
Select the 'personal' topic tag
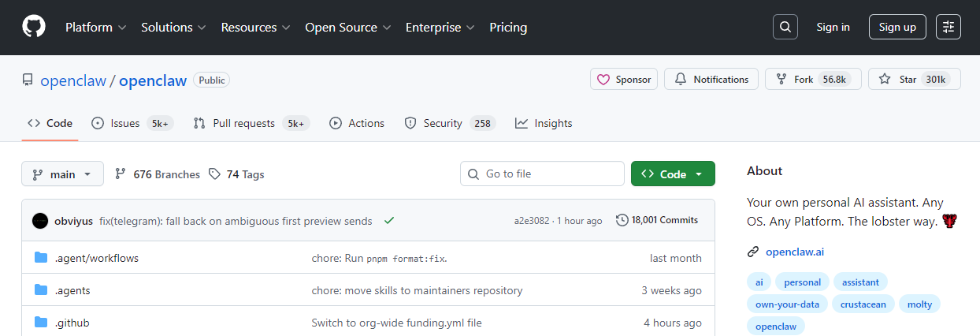pos(802,282)
